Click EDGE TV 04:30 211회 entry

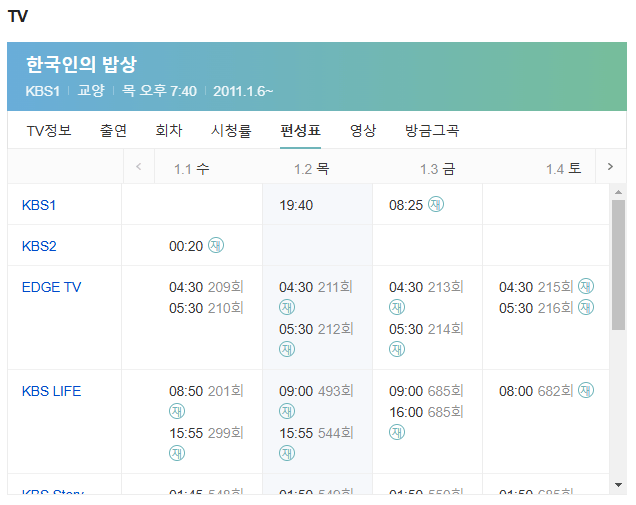tap(316, 287)
